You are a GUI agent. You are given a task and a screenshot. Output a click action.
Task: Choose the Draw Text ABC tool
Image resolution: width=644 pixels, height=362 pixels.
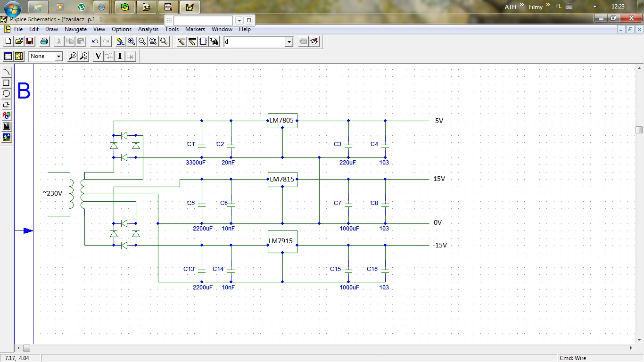pyautogui.click(x=7, y=115)
